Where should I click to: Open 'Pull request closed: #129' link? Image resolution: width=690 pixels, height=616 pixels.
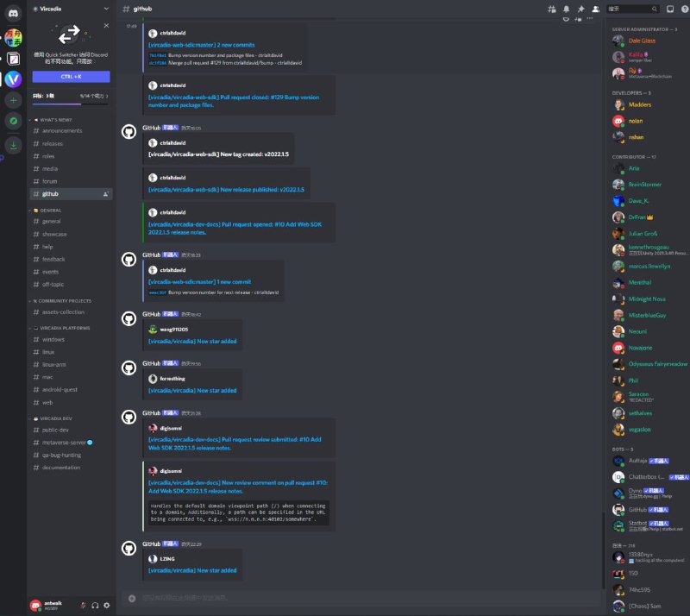234,101
